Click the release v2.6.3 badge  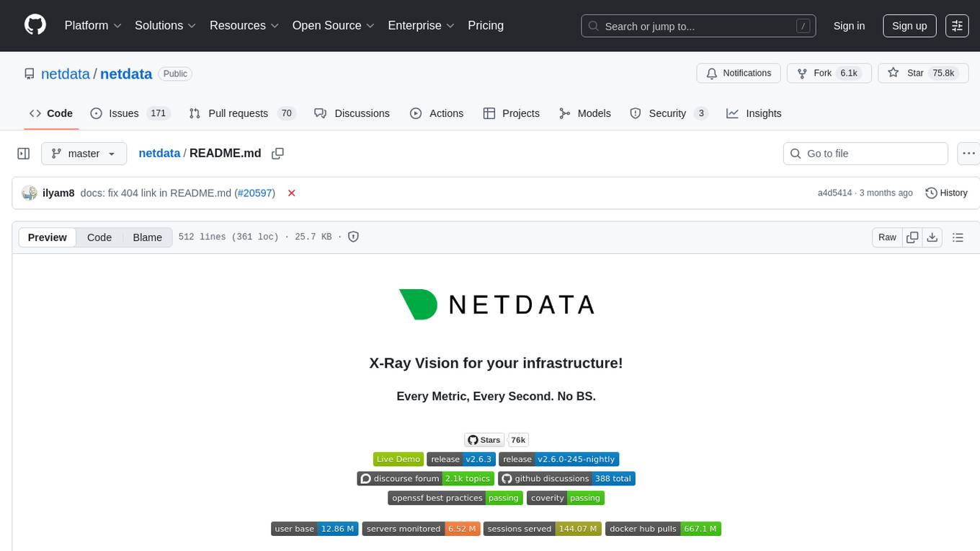(x=461, y=459)
